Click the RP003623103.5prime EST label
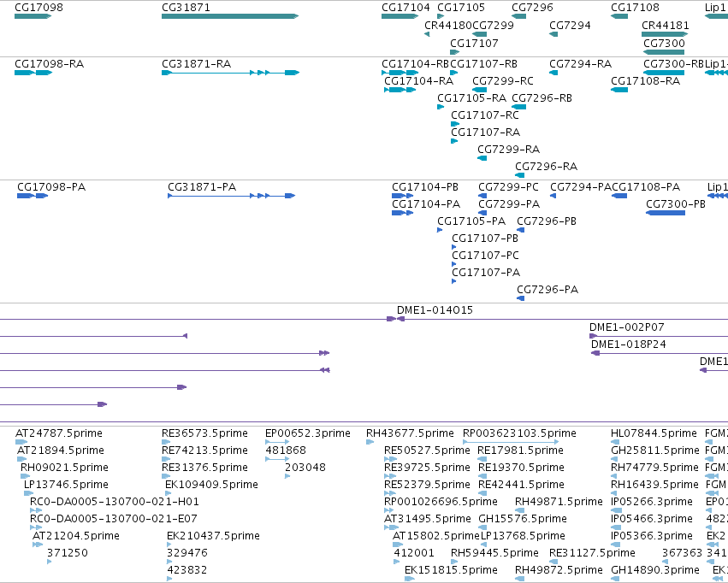The image size is (728, 583). [x=519, y=433]
